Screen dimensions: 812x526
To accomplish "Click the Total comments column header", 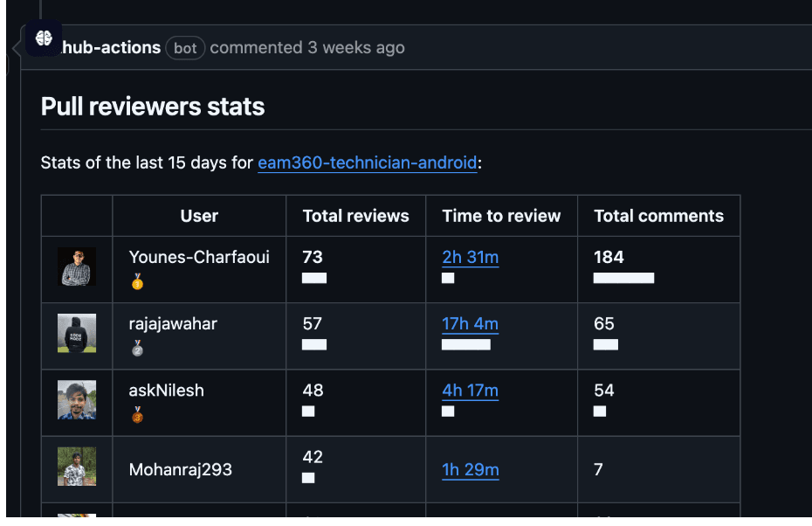I will point(658,216).
